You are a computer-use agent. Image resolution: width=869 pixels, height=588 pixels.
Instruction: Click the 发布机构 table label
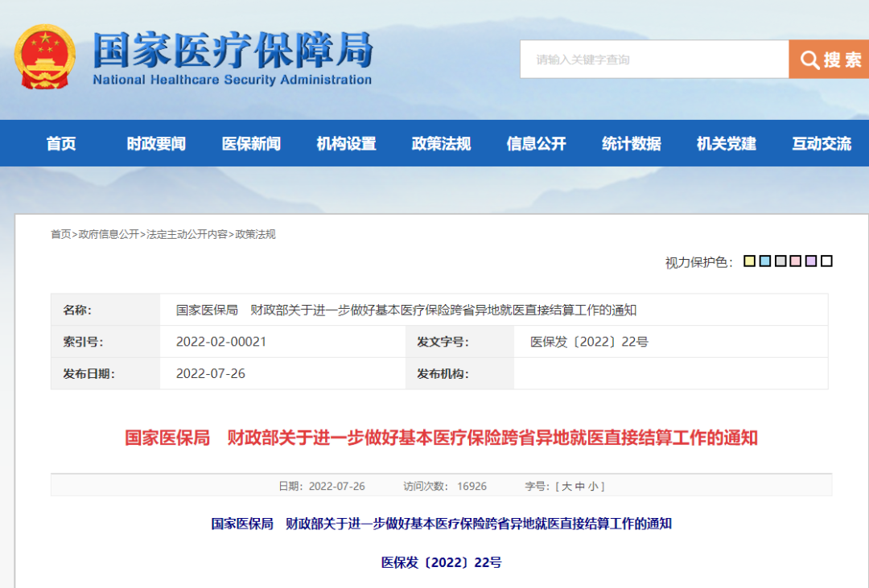coord(443,374)
